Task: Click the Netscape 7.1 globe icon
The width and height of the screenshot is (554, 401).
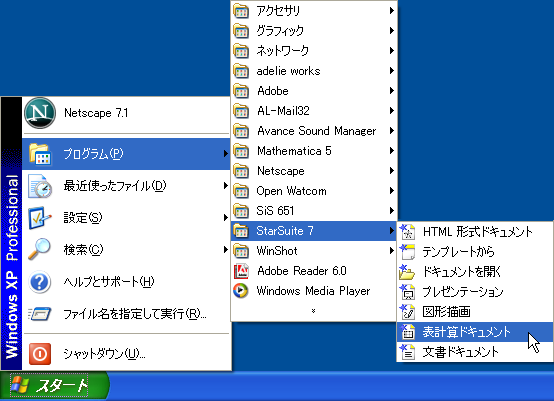Action: (x=40, y=113)
